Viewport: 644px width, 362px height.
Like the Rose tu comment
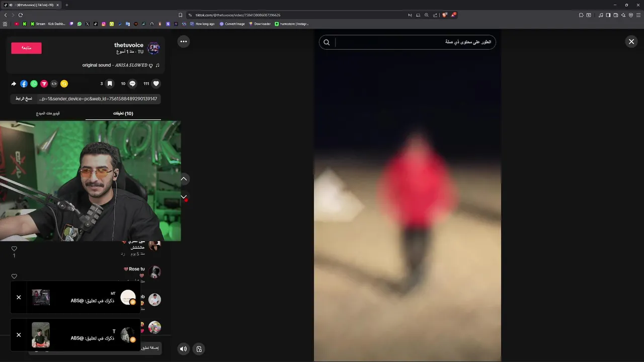point(14,277)
